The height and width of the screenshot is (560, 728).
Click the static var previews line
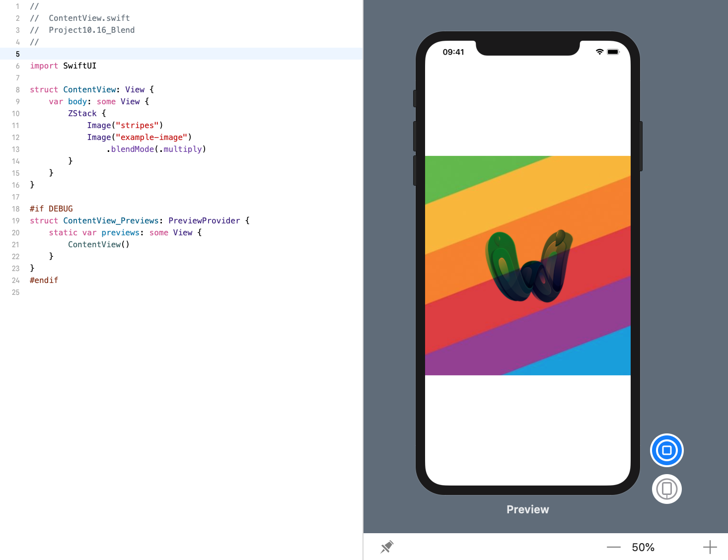click(125, 232)
